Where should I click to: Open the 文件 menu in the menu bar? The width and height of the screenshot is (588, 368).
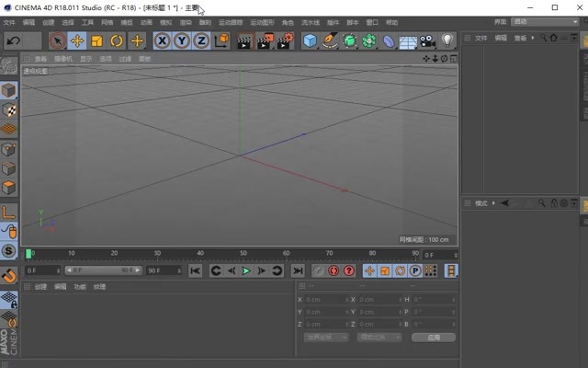point(9,21)
